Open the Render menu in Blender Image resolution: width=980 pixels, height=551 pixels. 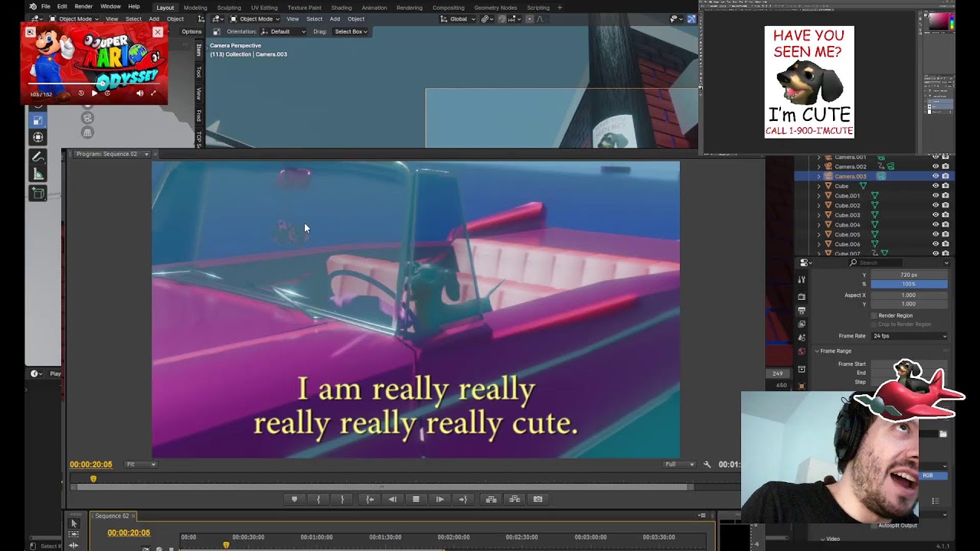(x=83, y=7)
